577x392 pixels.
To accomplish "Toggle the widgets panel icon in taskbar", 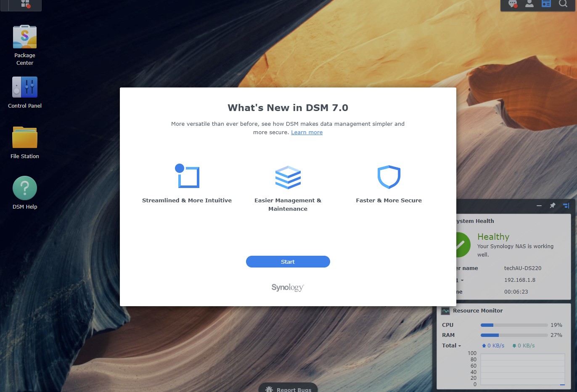I will [x=546, y=4].
